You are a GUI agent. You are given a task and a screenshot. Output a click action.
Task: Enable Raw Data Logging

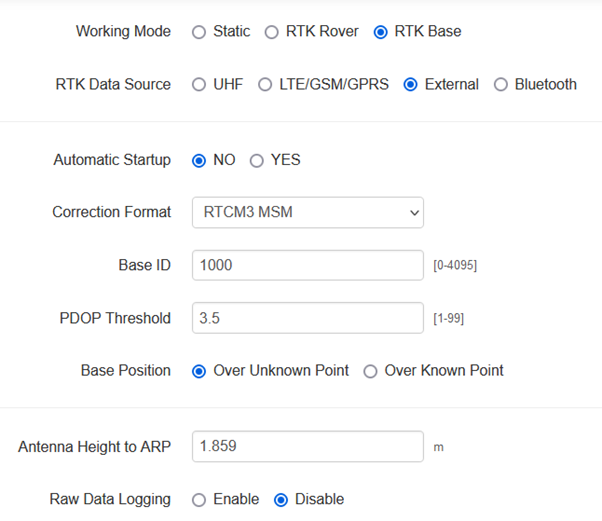(199, 499)
